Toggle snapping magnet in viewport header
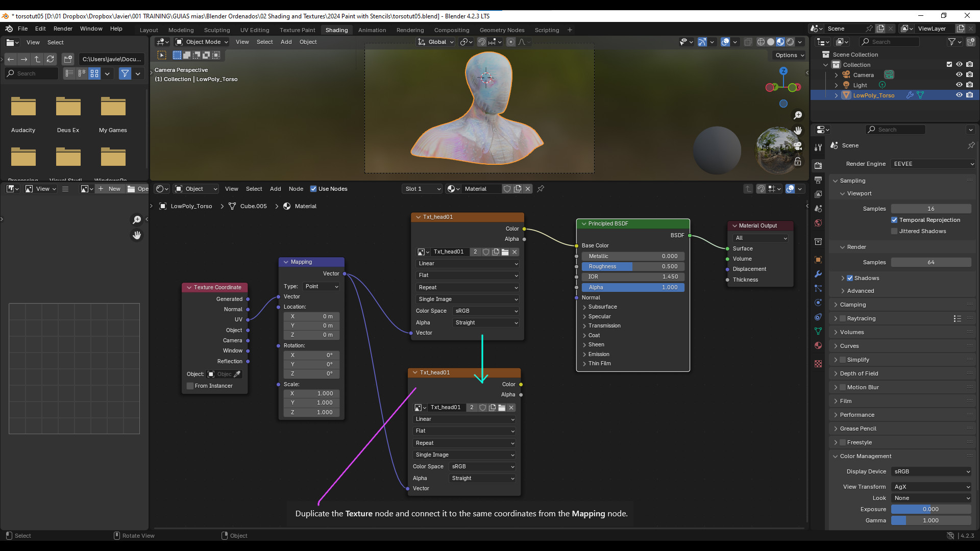The width and height of the screenshot is (980, 551). [481, 42]
